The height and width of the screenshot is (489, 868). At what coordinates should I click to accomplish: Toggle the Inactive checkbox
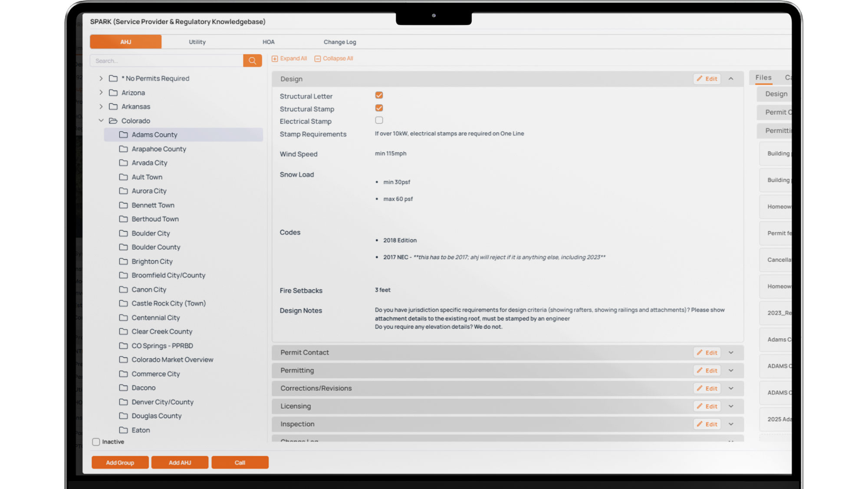(96, 442)
